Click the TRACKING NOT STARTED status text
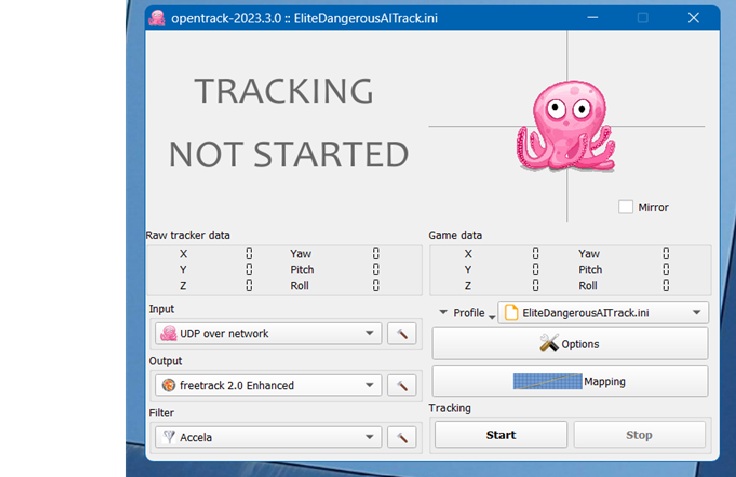 point(288,122)
